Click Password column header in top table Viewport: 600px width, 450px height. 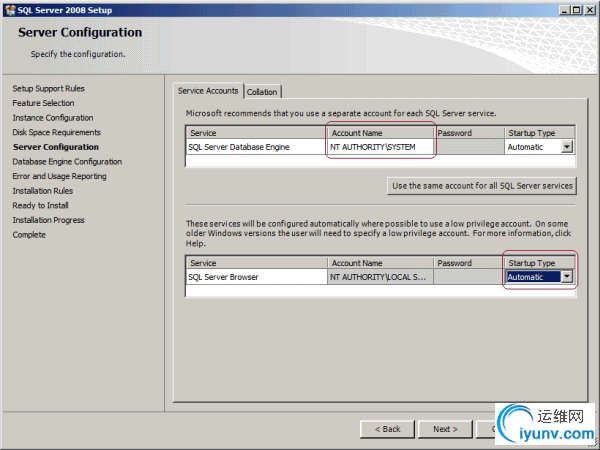click(469, 133)
